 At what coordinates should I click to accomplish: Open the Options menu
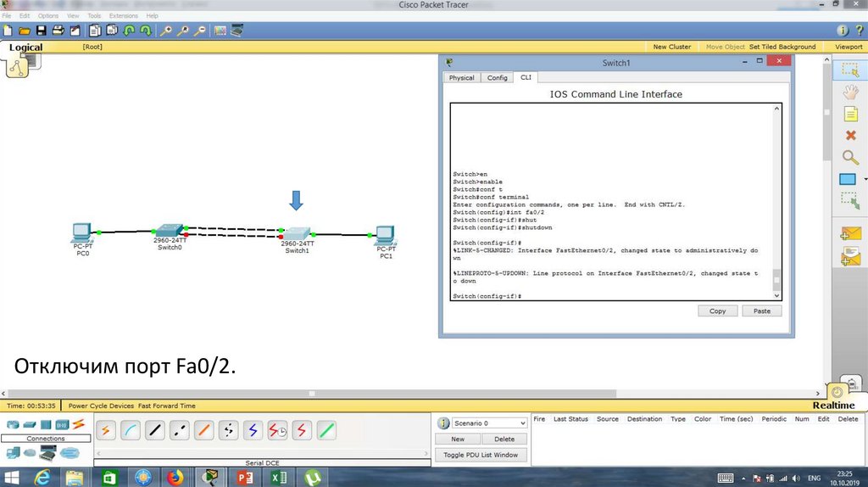click(x=48, y=16)
